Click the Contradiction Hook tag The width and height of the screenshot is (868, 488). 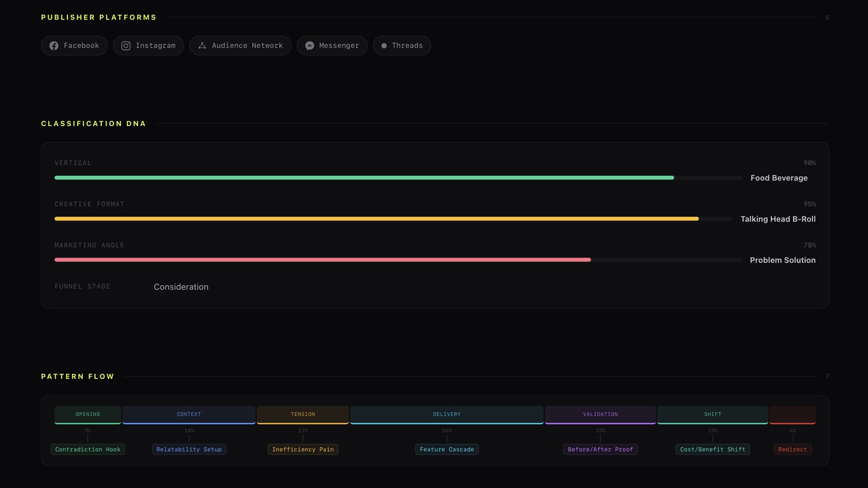pyautogui.click(x=88, y=449)
